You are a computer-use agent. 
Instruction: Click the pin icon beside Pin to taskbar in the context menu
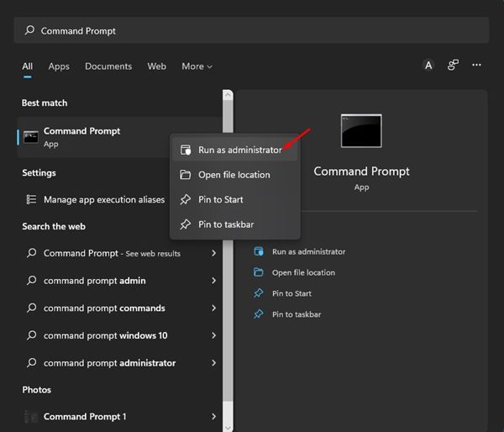(186, 224)
